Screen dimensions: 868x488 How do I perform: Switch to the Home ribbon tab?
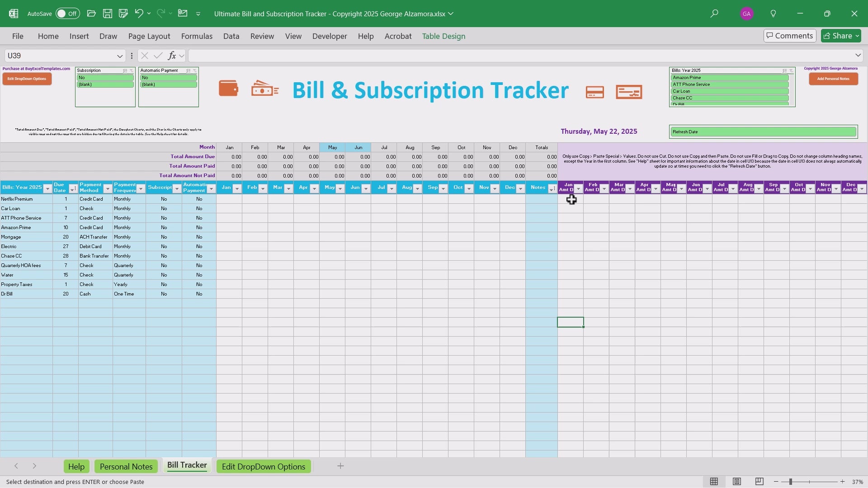[x=48, y=36]
